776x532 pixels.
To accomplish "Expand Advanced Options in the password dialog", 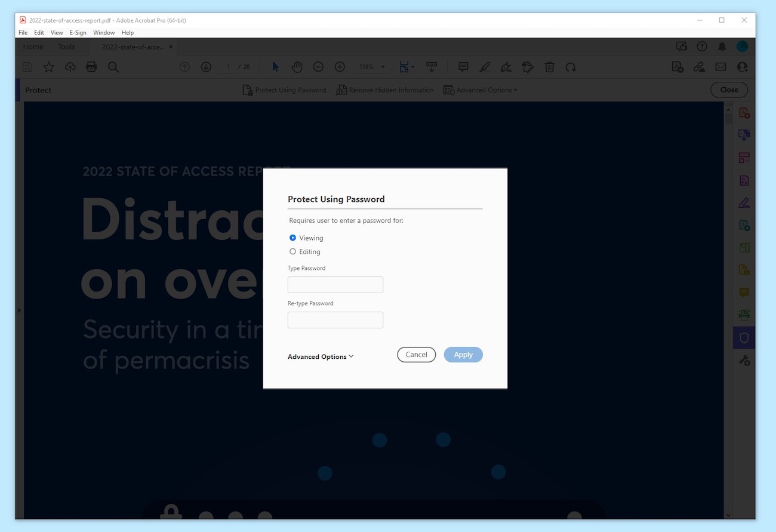I will pyautogui.click(x=321, y=356).
